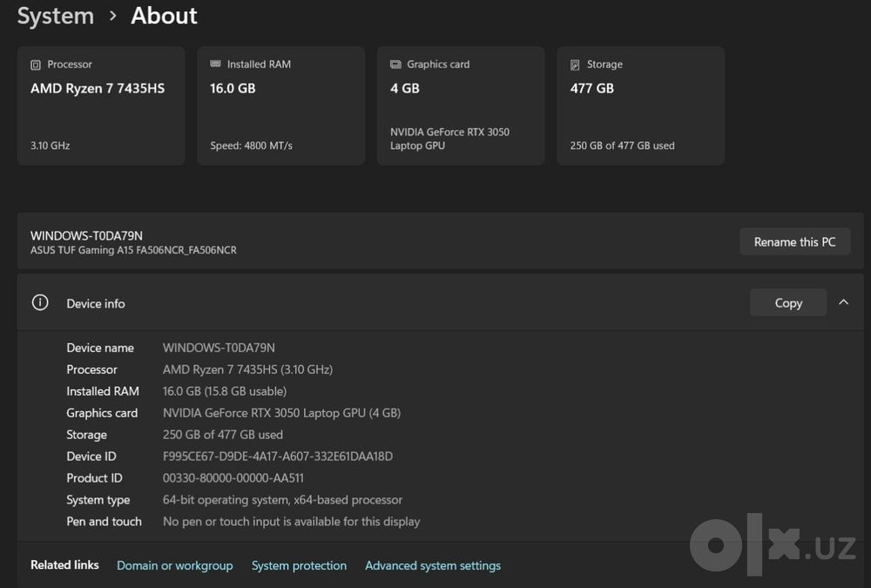The height and width of the screenshot is (588, 871).
Task: Open the System protection link
Action: click(299, 565)
